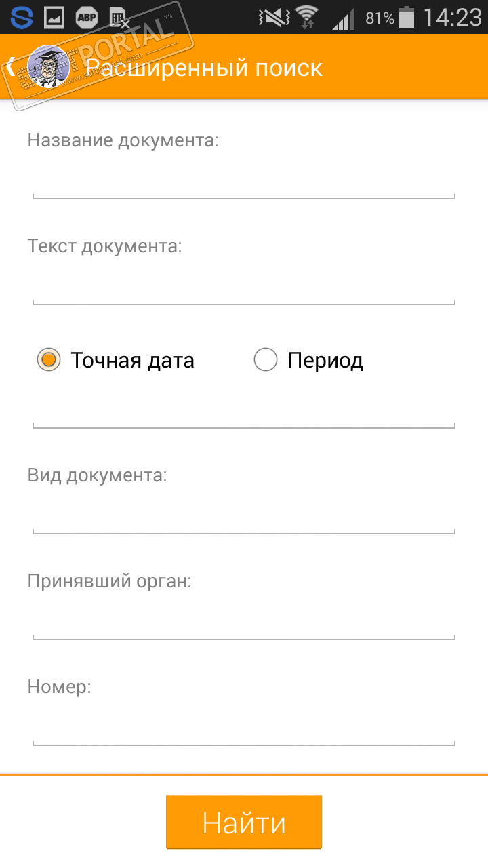488x868 pixels.
Task: Tap the professor app logo icon
Action: (x=47, y=66)
